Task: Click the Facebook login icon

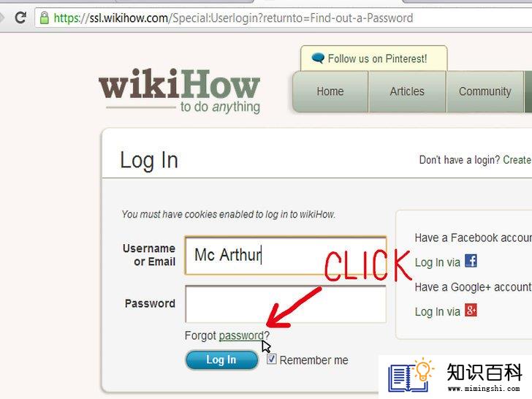Action: click(x=471, y=261)
